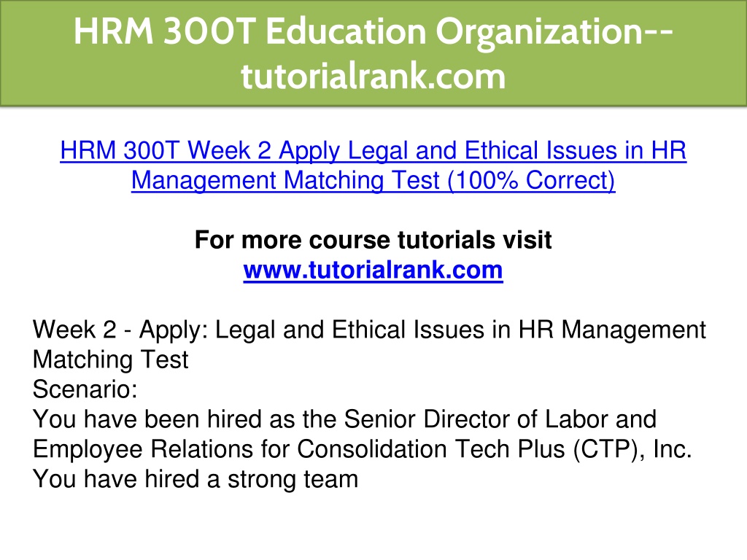Select the HRM 300T Education Organization heading line
The width and height of the screenshot is (747, 560).
click(x=373, y=32)
